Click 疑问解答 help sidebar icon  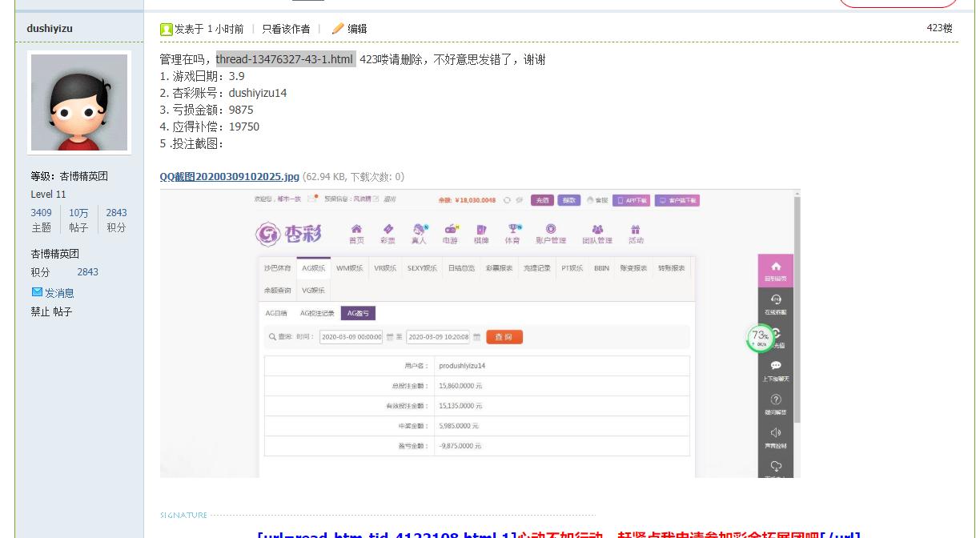click(776, 404)
